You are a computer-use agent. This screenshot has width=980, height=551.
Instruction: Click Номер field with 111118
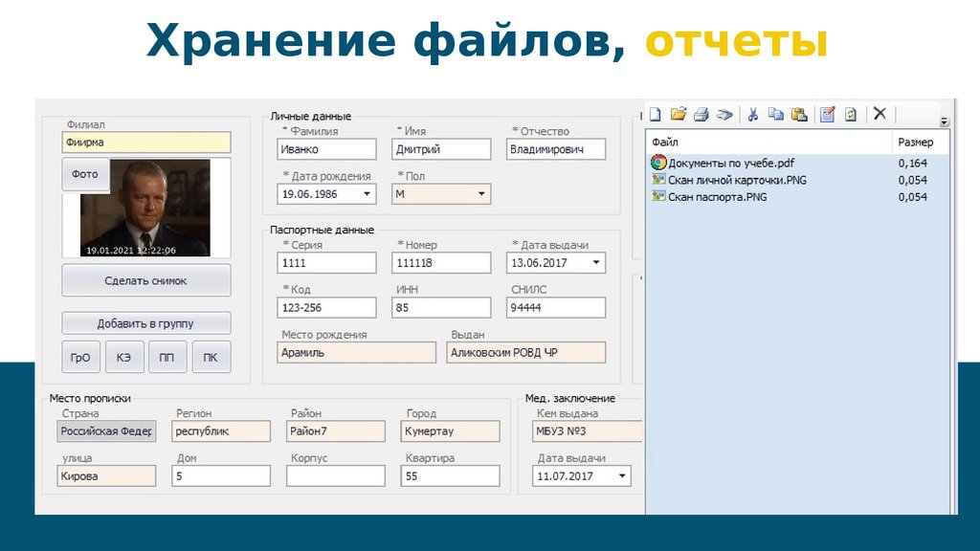click(441, 263)
